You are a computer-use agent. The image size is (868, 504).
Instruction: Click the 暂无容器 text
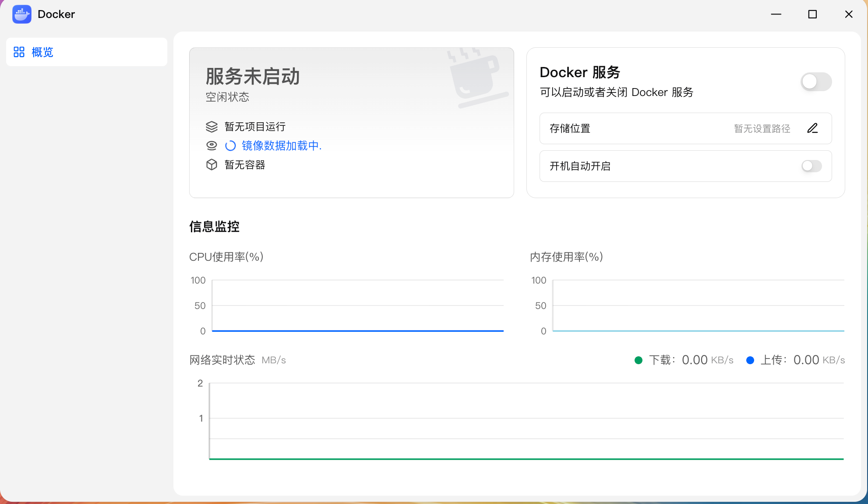pos(245,165)
